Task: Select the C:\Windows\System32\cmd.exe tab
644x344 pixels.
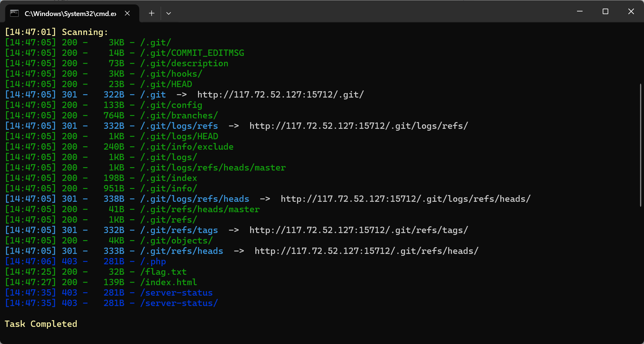Action: [73, 13]
